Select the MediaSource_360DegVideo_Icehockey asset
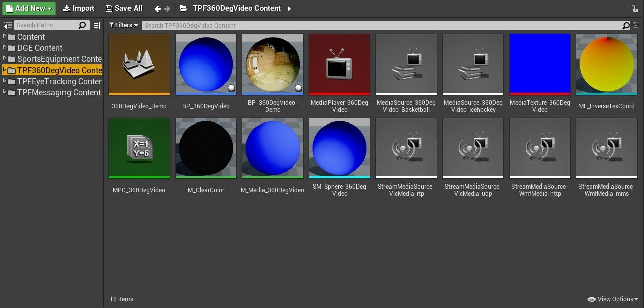Viewport: 644px width, 308px height. (x=473, y=73)
